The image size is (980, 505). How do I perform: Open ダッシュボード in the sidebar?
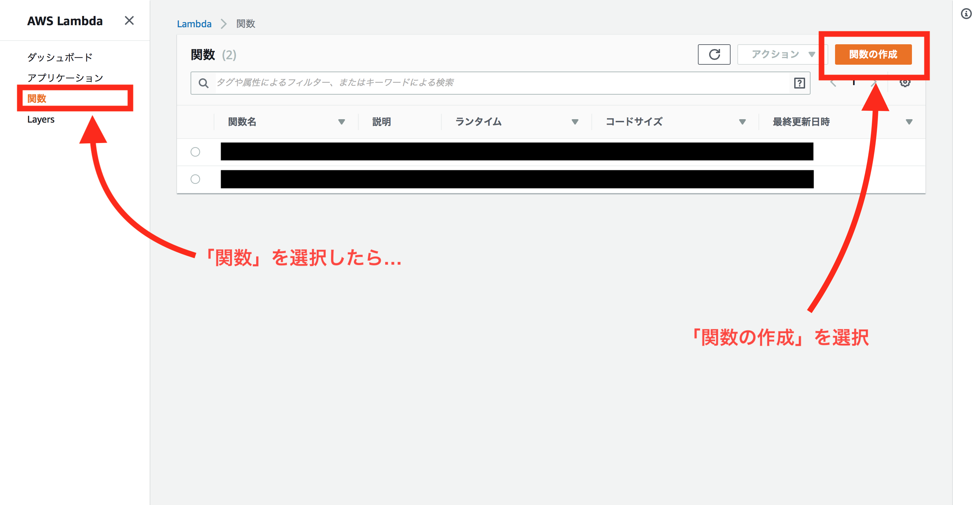coord(60,58)
